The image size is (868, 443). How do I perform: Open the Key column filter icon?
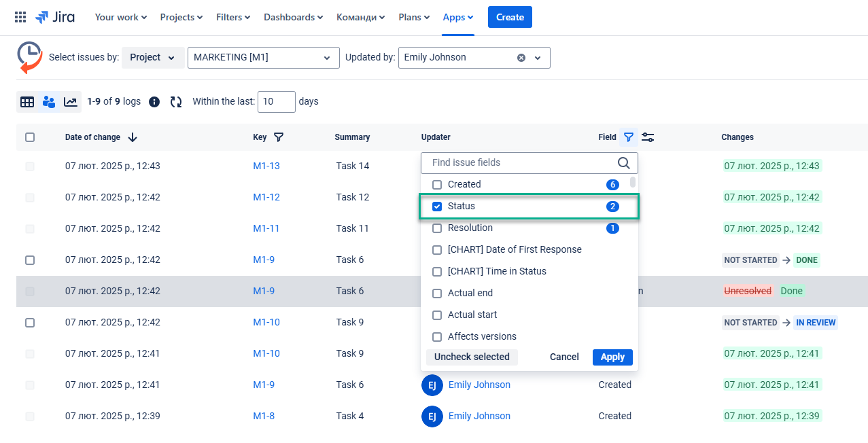point(279,137)
